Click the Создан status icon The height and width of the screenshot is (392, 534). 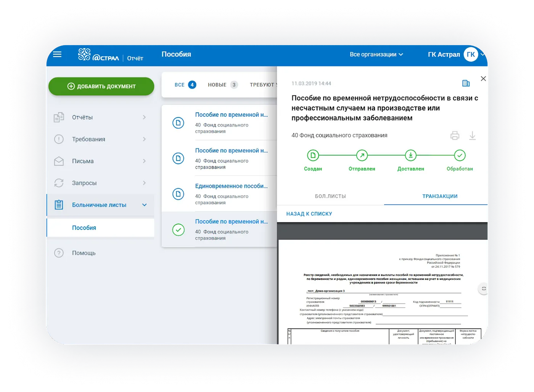(313, 155)
